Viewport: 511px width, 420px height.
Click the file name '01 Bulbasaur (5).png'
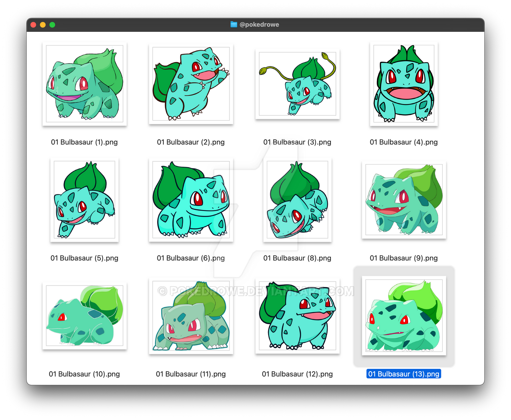tap(84, 258)
